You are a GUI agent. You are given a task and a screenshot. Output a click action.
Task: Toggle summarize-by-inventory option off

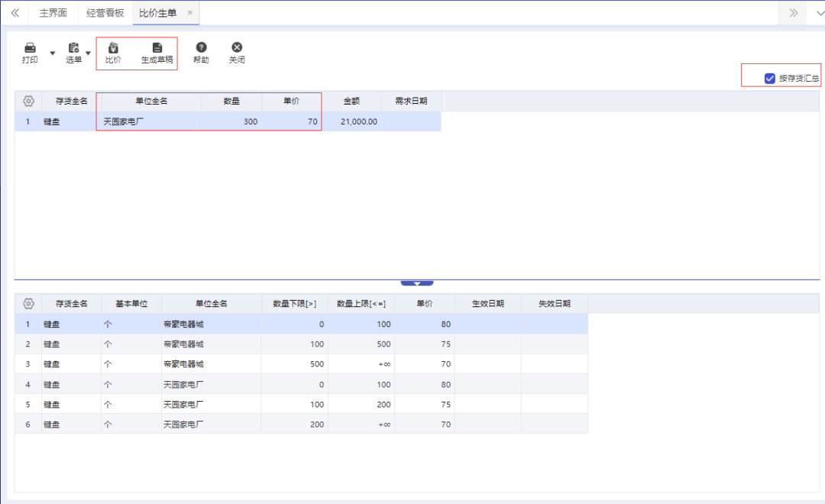click(x=768, y=76)
